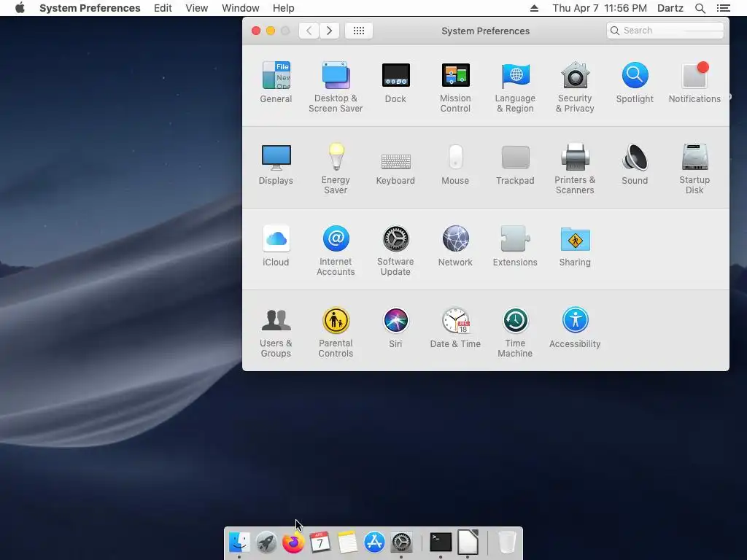747x560 pixels.
Task: Open the Trash in the Dock
Action: pyautogui.click(x=507, y=542)
